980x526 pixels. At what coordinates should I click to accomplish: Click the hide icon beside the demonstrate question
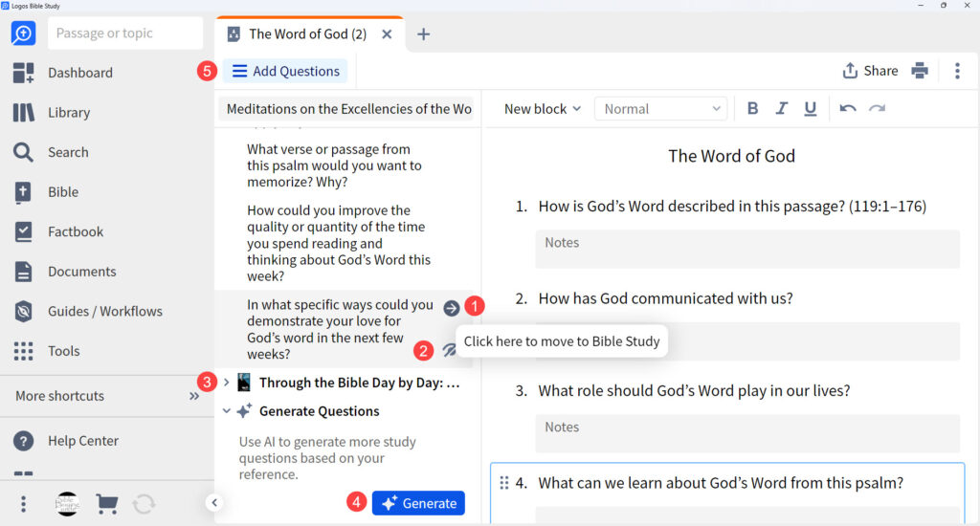click(x=449, y=350)
